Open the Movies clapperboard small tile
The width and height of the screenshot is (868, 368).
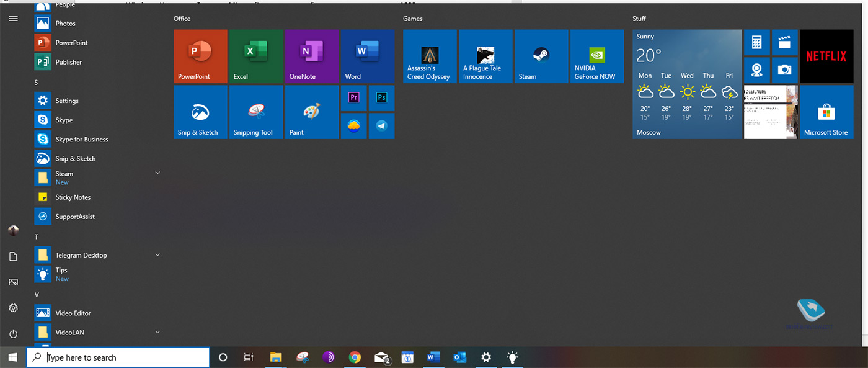point(785,42)
